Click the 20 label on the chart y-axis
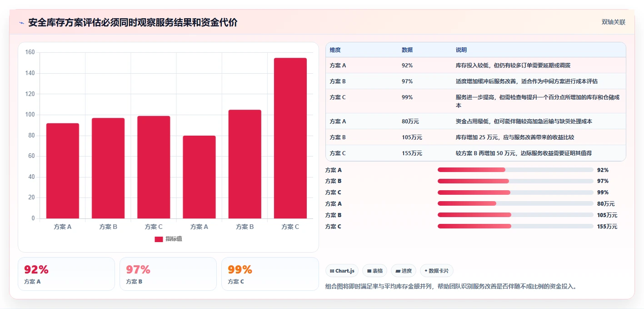 click(31, 198)
